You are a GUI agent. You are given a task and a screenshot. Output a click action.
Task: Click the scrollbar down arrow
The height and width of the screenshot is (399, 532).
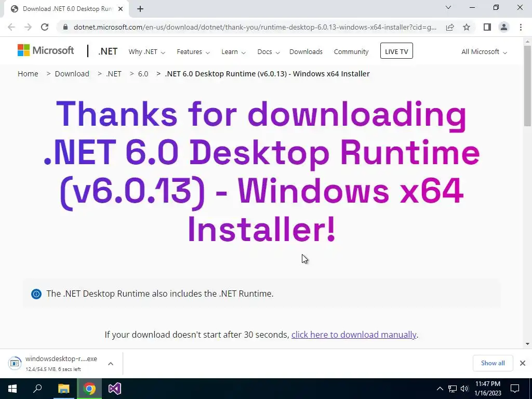[527, 344]
